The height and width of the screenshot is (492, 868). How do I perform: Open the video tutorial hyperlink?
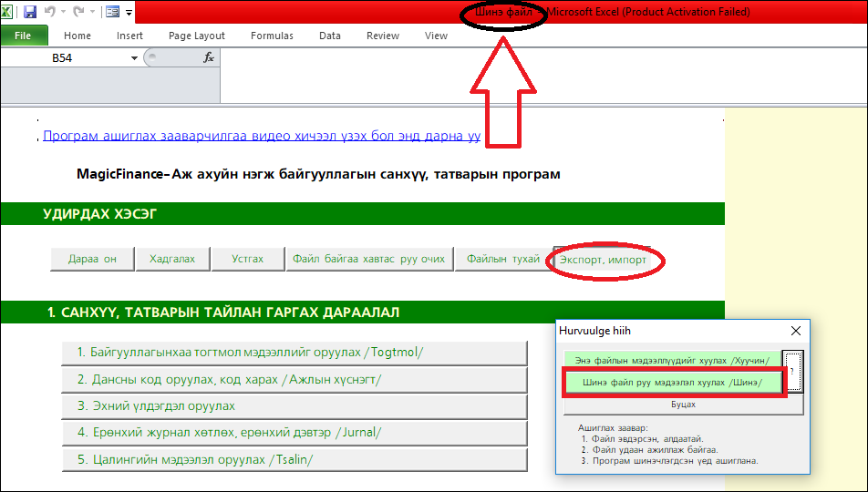262,136
